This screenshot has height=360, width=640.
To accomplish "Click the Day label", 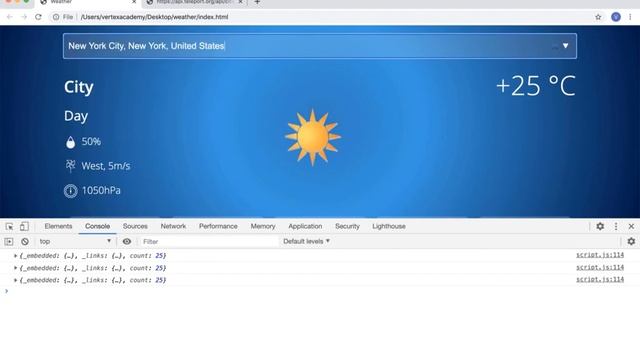I will pyautogui.click(x=76, y=116).
